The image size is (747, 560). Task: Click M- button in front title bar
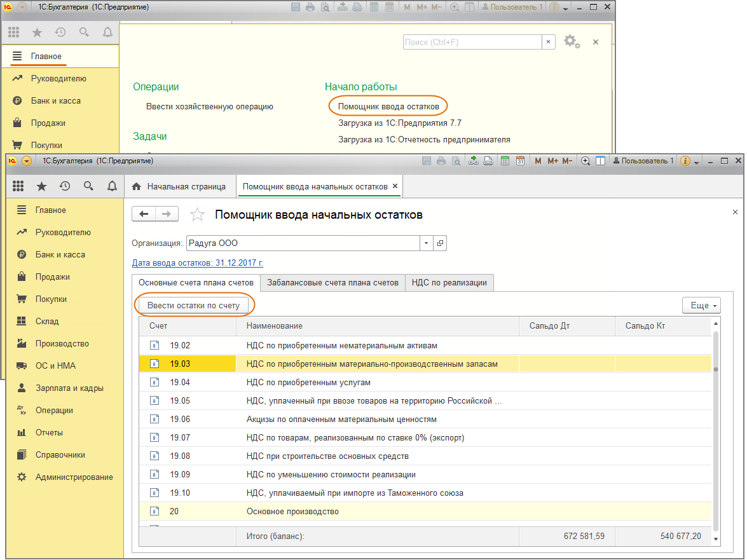click(x=567, y=161)
